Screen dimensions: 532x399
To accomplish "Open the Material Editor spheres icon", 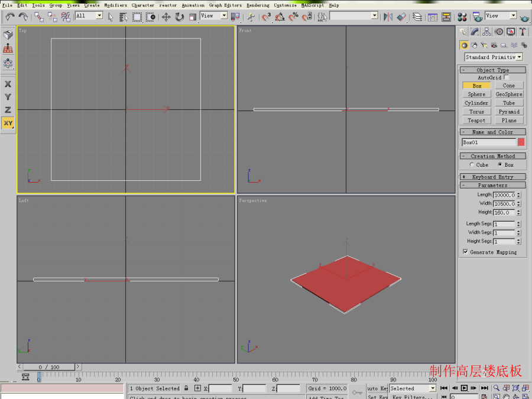I will (x=462, y=17).
